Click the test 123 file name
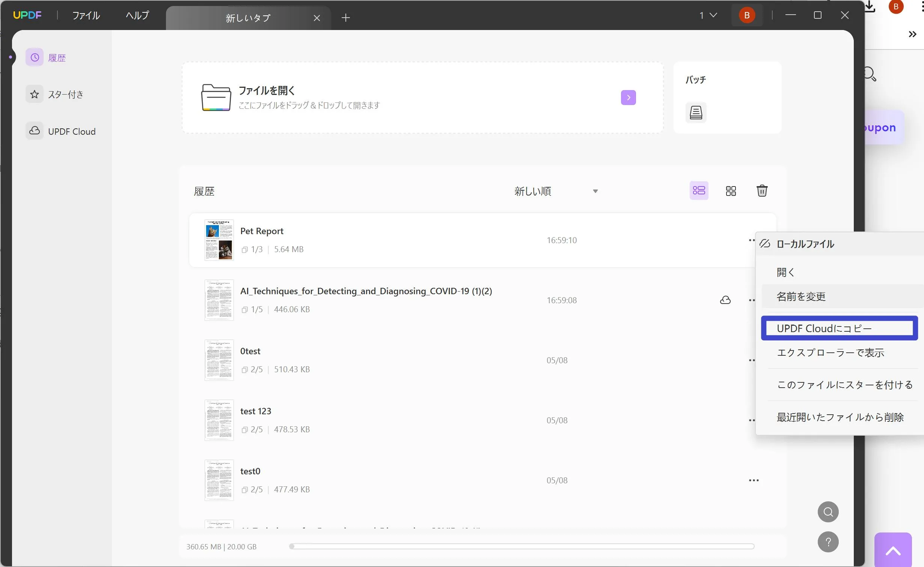Image resolution: width=924 pixels, height=567 pixels. 256,411
